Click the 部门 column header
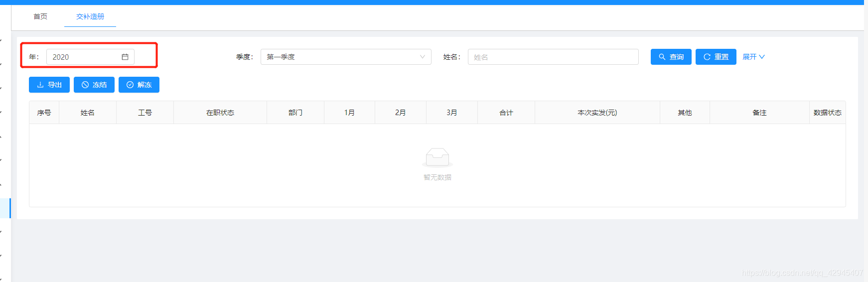The image size is (868, 282). (295, 113)
